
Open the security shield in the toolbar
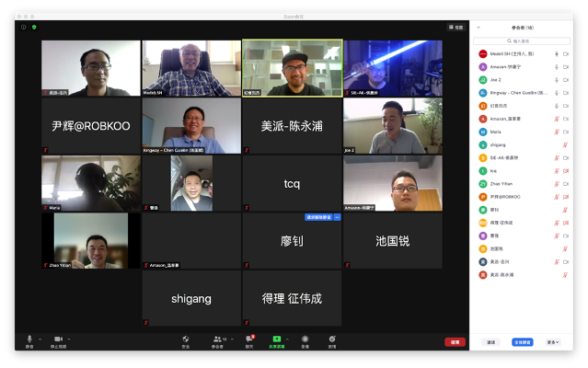point(186,339)
